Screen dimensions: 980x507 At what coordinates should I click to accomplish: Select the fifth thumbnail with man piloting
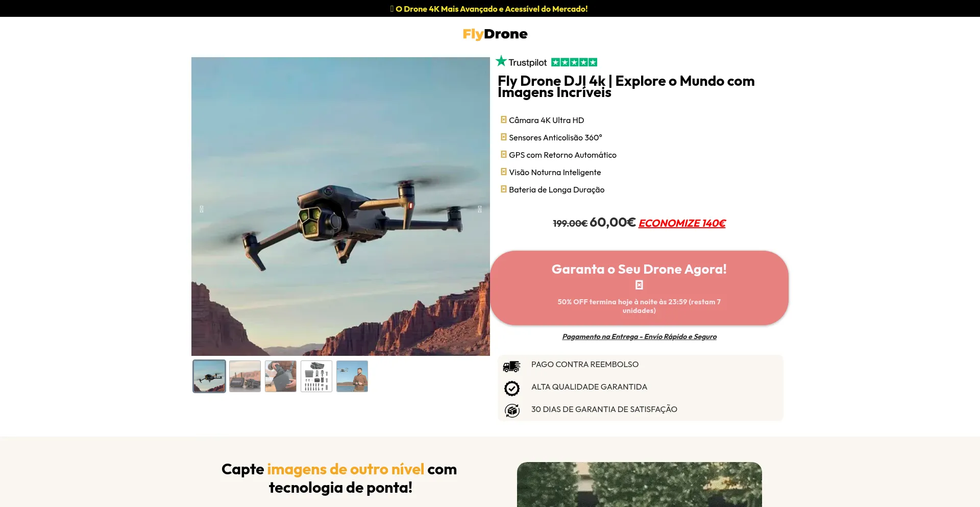tap(352, 376)
